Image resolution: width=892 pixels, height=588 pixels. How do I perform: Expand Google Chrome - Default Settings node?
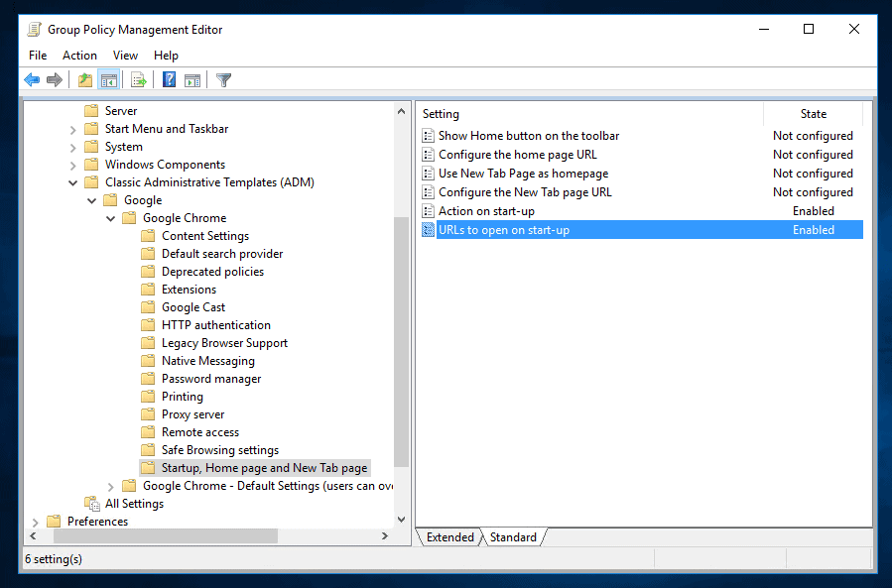[110, 486]
